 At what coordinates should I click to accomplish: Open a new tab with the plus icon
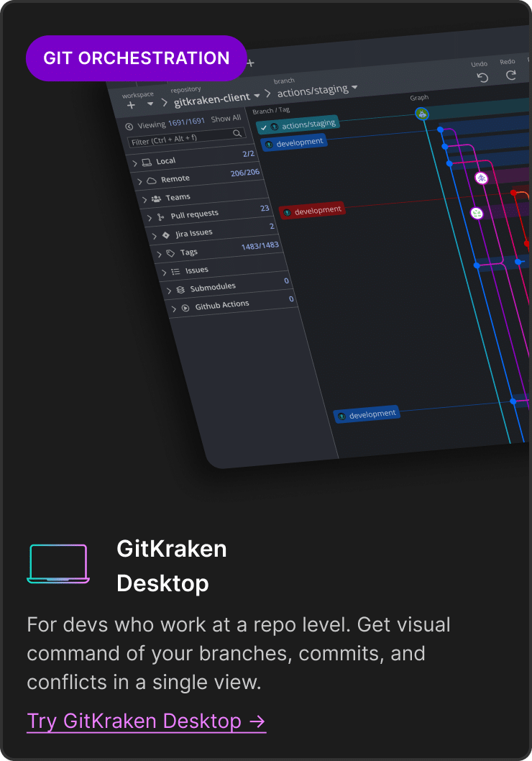point(250,63)
